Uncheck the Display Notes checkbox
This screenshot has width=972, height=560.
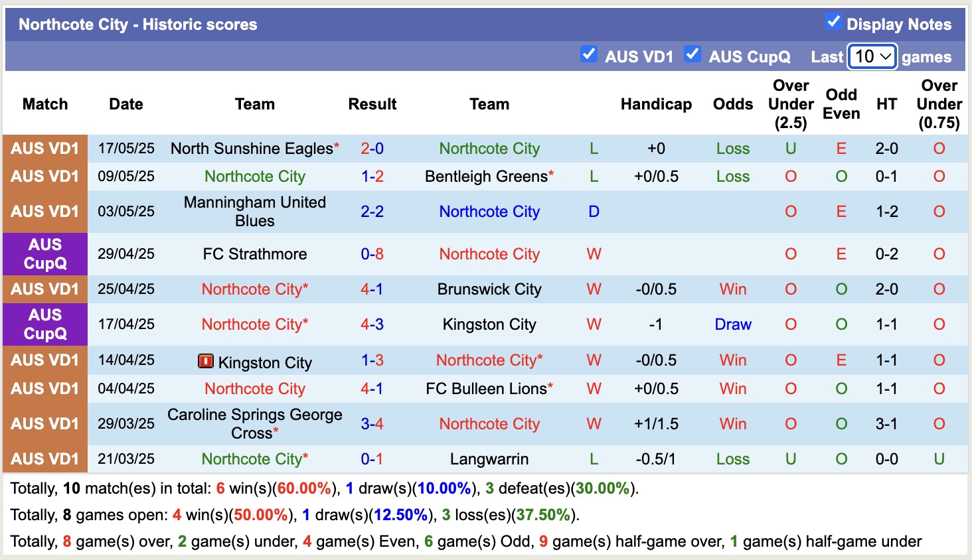coord(833,21)
